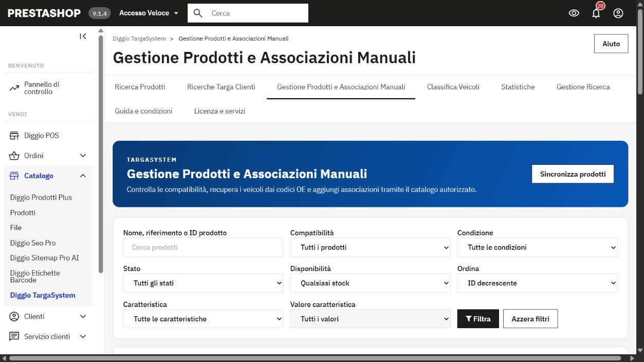Image resolution: width=644 pixels, height=362 pixels.
Task: Open the Caratteristica dropdown
Action: click(x=204, y=319)
